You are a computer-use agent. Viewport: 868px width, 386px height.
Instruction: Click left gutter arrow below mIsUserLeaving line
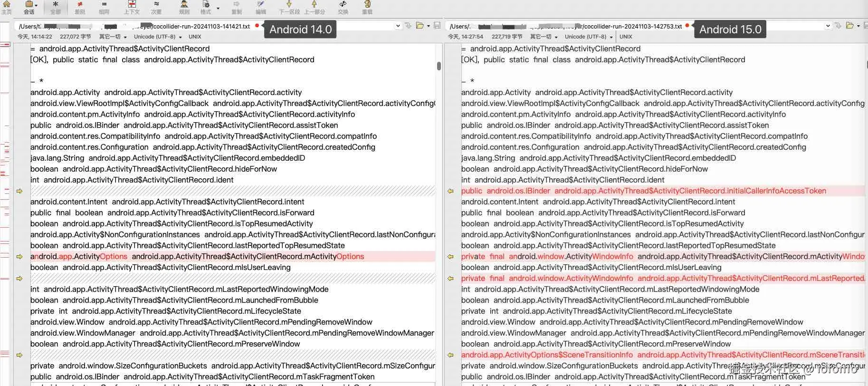pos(19,279)
